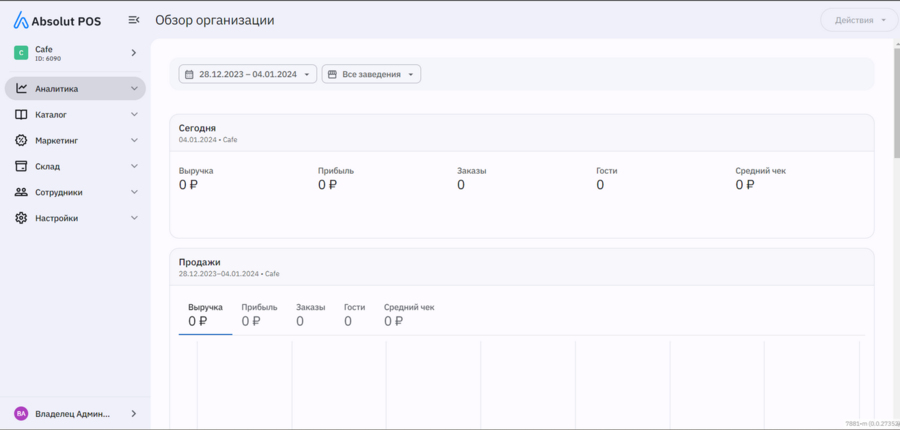900x430 pixels.
Task: Select the Средний чек tab in Продажи
Action: [x=409, y=315]
